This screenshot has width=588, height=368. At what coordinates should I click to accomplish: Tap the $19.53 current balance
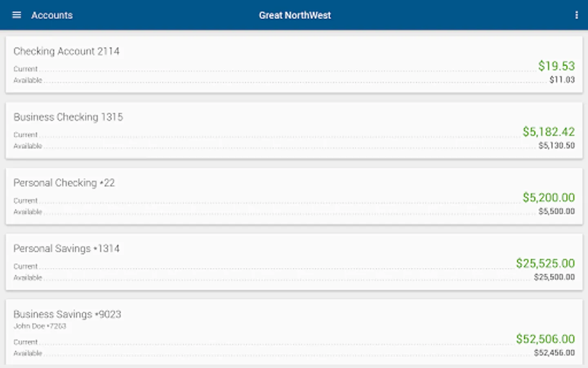click(x=556, y=66)
